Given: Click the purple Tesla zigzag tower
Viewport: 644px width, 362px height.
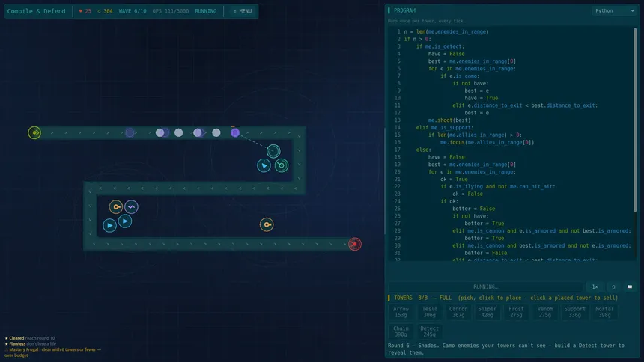Looking at the screenshot, I should coord(131,207).
